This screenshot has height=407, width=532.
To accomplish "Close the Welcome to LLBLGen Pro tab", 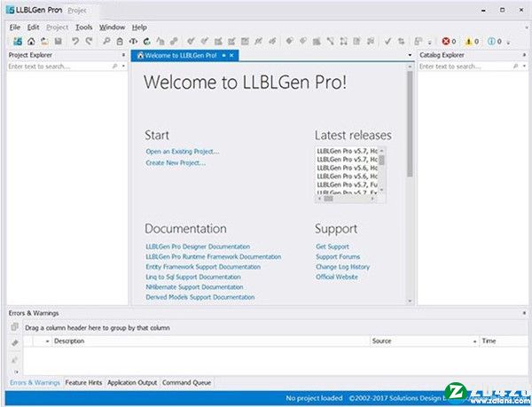I will coord(231,55).
